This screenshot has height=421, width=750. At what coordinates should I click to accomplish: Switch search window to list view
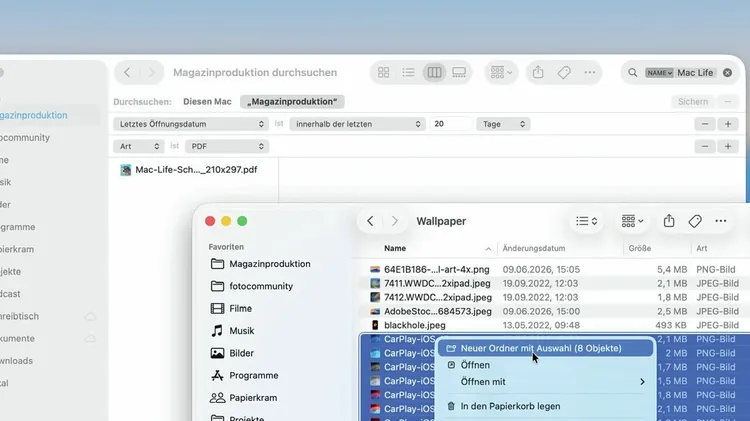pos(408,73)
